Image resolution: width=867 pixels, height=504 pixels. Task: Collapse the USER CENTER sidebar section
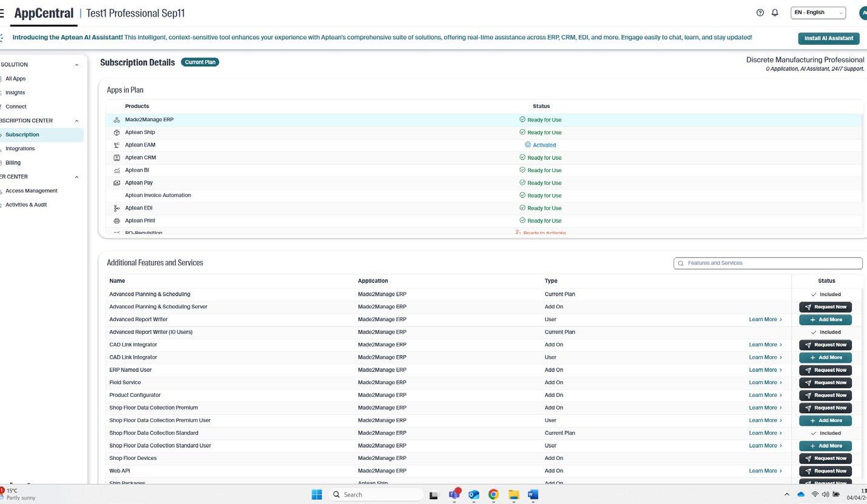point(76,177)
